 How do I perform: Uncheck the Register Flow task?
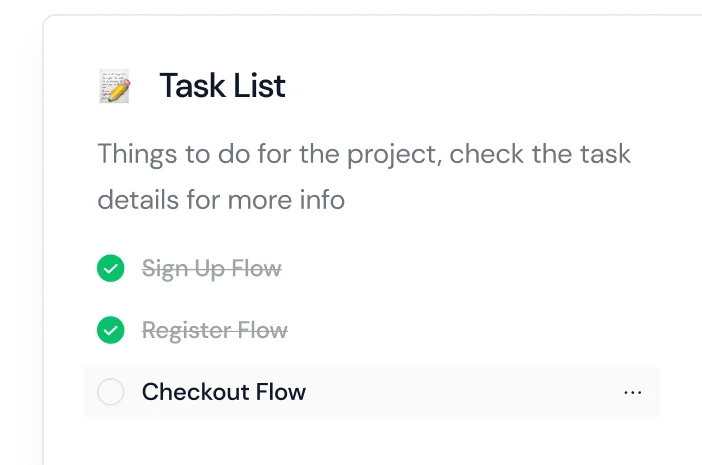(x=111, y=330)
